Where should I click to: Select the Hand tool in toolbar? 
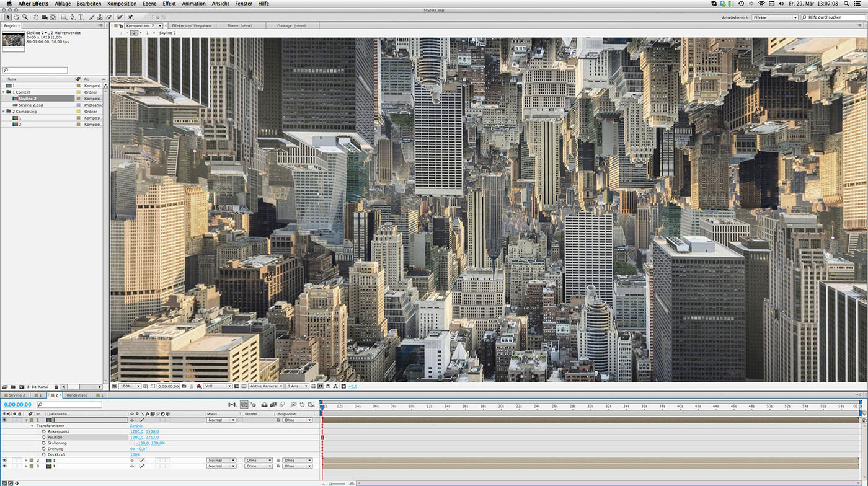pos(16,17)
